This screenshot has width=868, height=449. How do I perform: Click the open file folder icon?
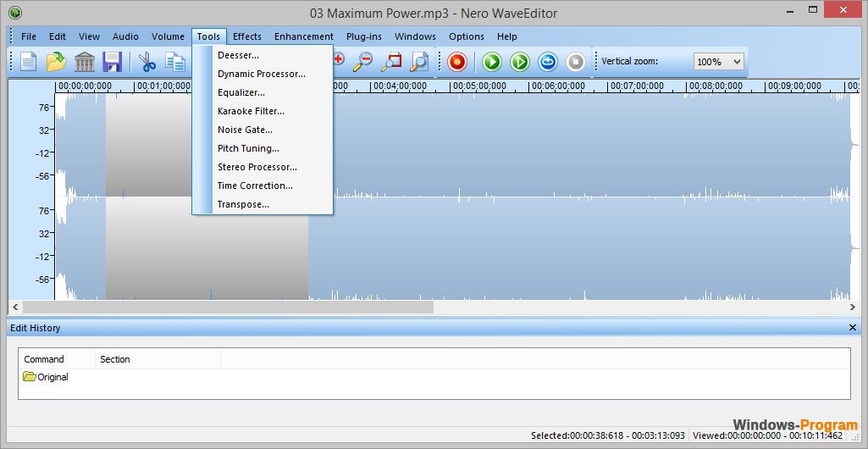(x=56, y=62)
